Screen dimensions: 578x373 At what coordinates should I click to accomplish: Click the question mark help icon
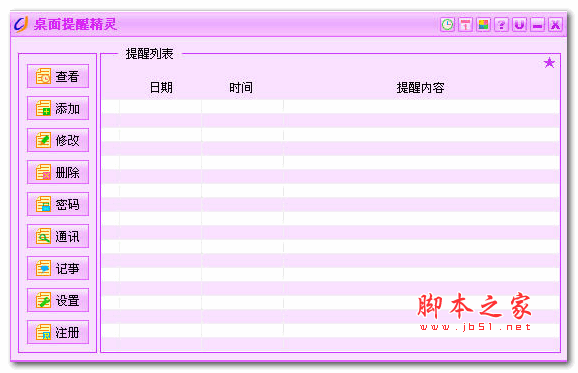501,25
